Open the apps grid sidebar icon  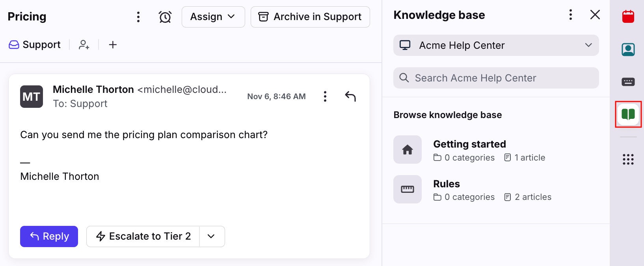[628, 159]
